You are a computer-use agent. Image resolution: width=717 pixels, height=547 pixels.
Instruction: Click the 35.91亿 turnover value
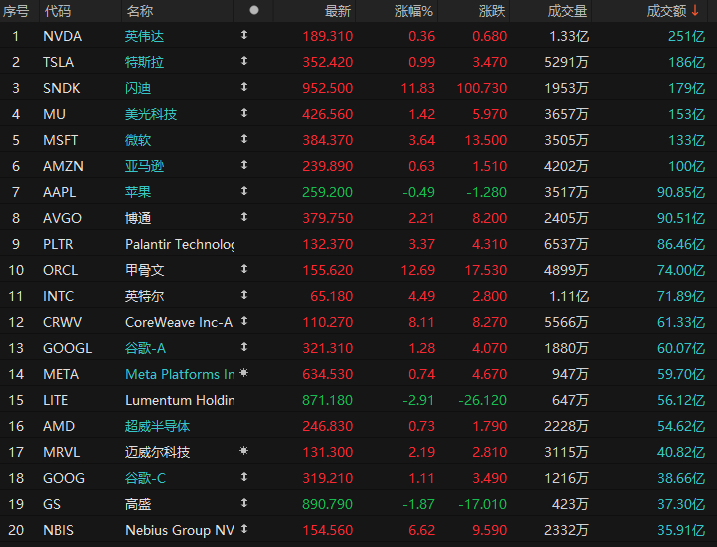coord(681,531)
